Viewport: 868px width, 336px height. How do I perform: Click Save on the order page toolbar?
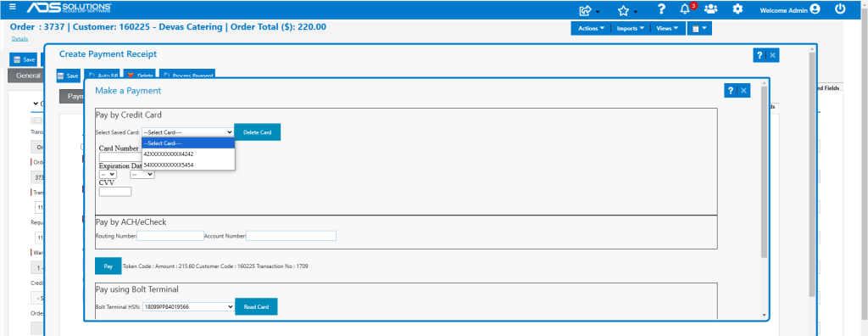(23, 59)
